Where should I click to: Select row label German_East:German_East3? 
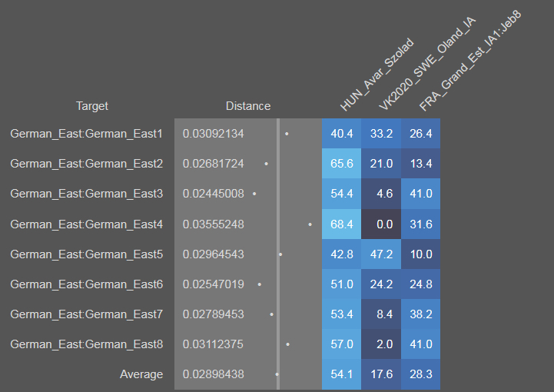point(86,194)
